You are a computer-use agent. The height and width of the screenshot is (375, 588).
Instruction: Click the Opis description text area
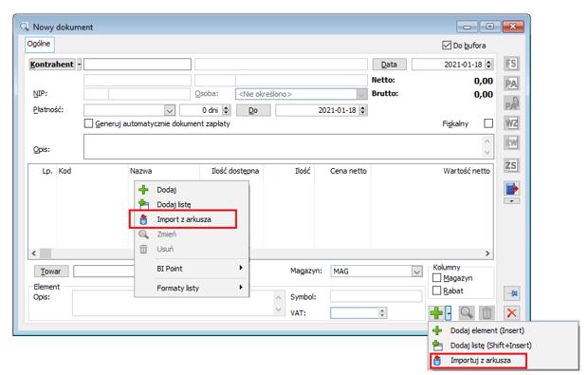coord(284,147)
